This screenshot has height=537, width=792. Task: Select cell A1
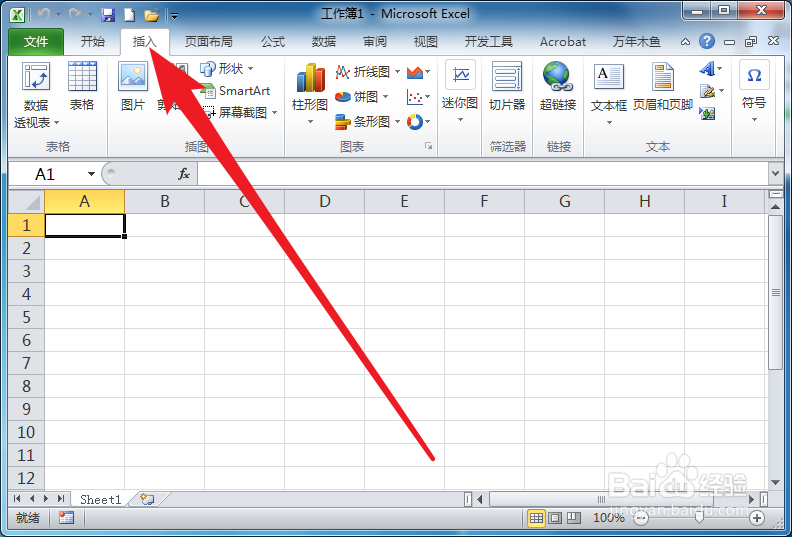(x=84, y=225)
